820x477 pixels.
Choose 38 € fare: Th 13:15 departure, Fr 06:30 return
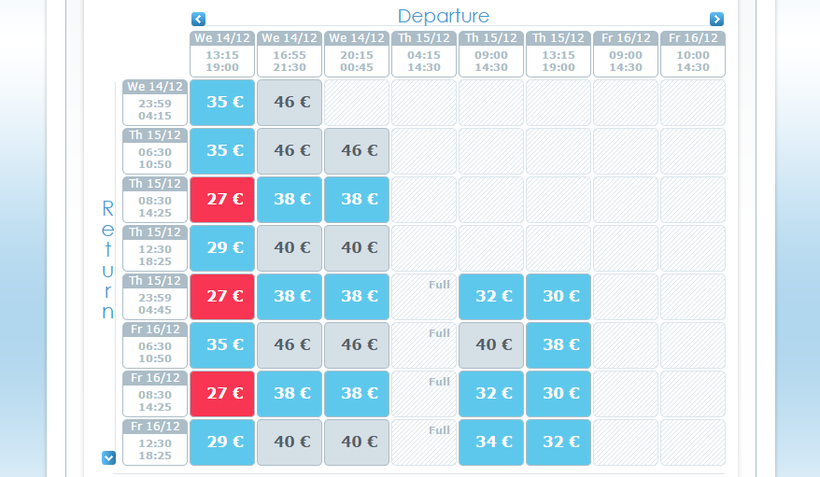pyautogui.click(x=558, y=345)
